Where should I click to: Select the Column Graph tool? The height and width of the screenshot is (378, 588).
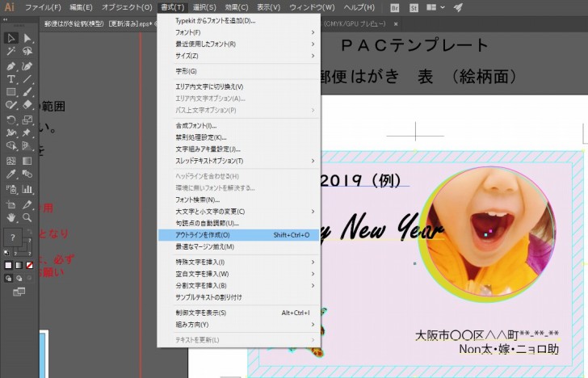pyautogui.click(x=27, y=189)
